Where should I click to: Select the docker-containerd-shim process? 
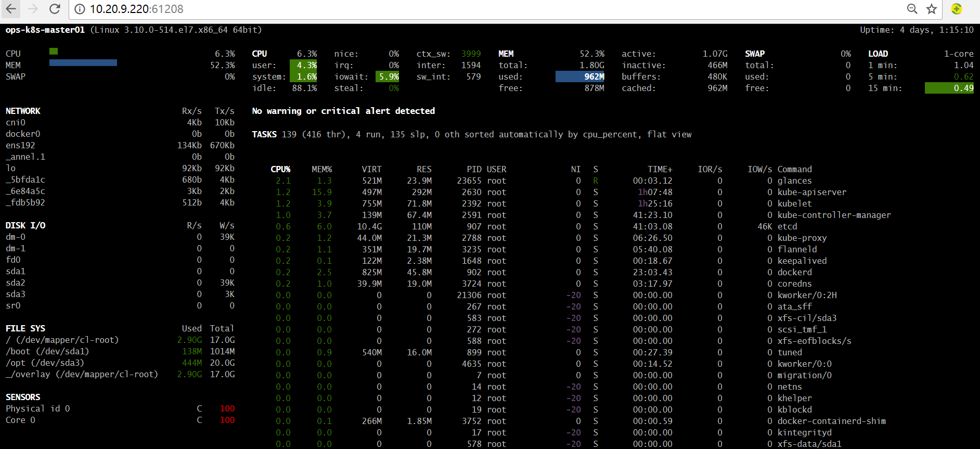click(x=832, y=421)
